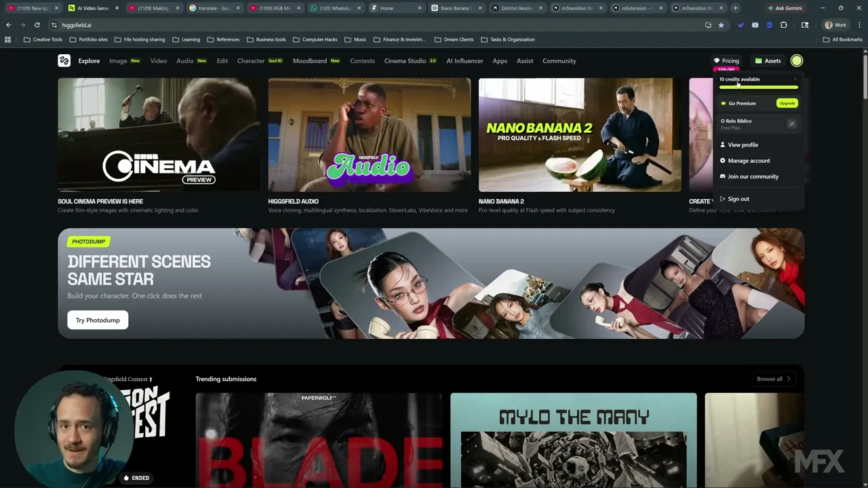Open the Assist page
Screen dimensions: 868x488
coord(525,61)
